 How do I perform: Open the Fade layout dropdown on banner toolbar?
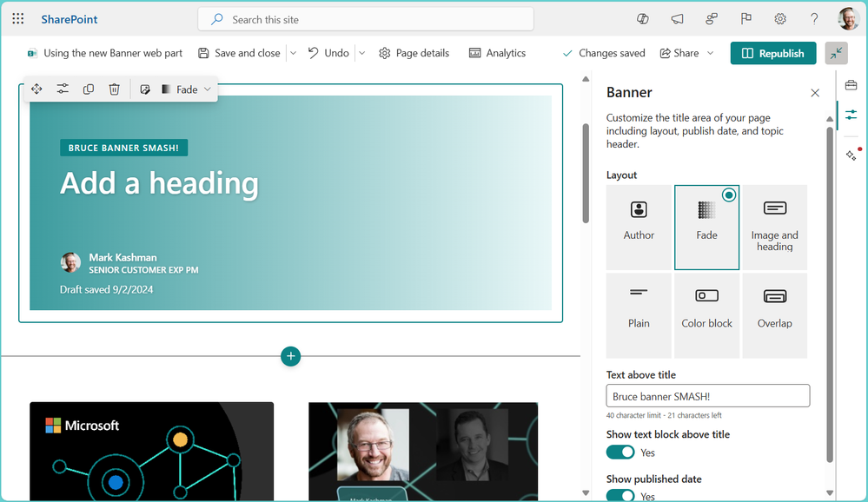tap(187, 89)
